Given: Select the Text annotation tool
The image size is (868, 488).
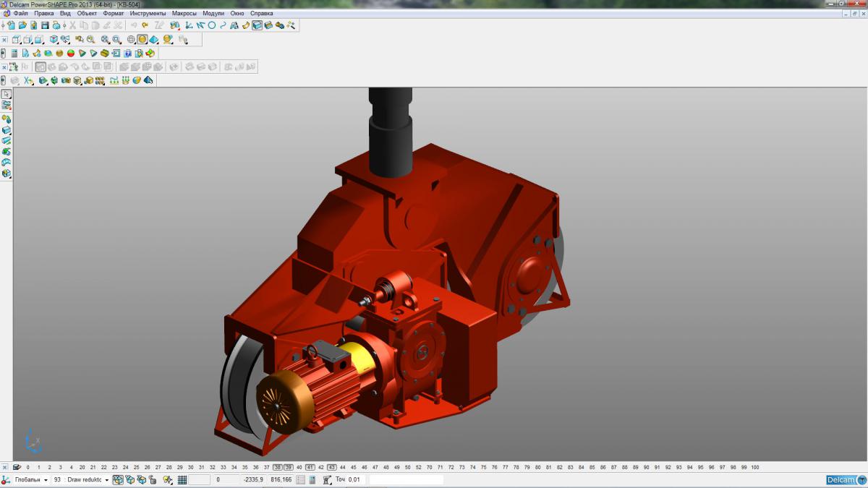Looking at the screenshot, I should [x=234, y=25].
